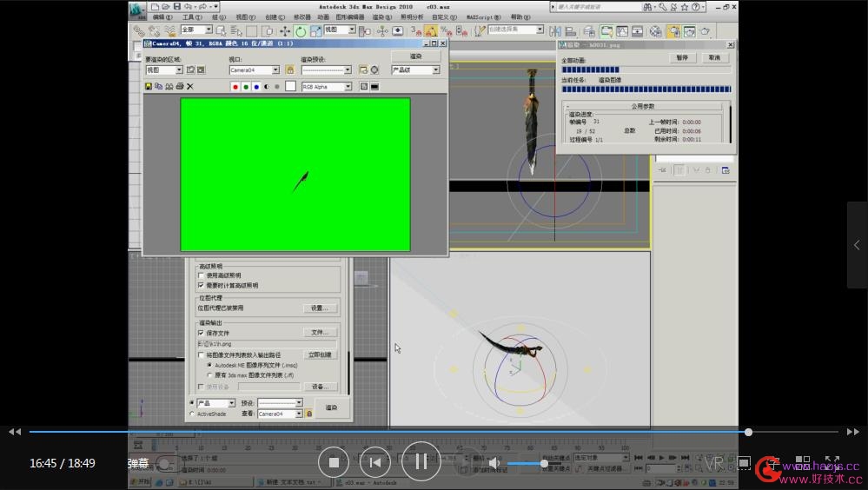Open the application menu logo button
This screenshot has height=490, width=868.
[136, 10]
